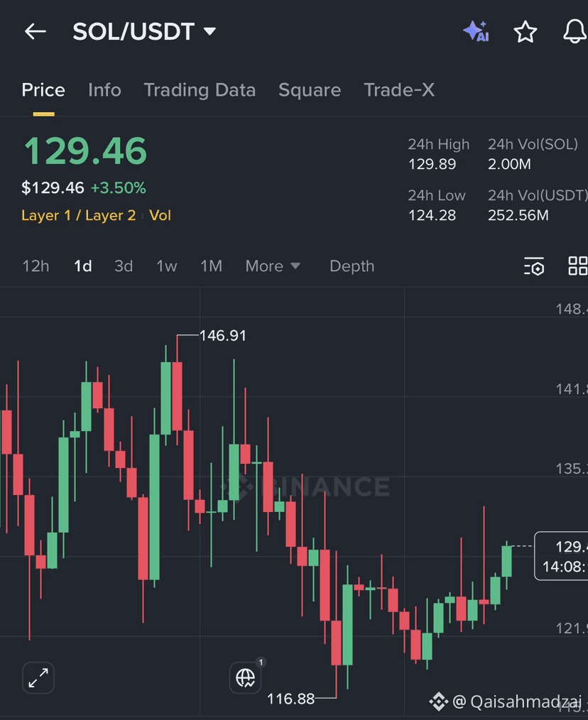This screenshot has width=588, height=720.
Task: Open price alerts via the bell icon
Action: (575, 32)
